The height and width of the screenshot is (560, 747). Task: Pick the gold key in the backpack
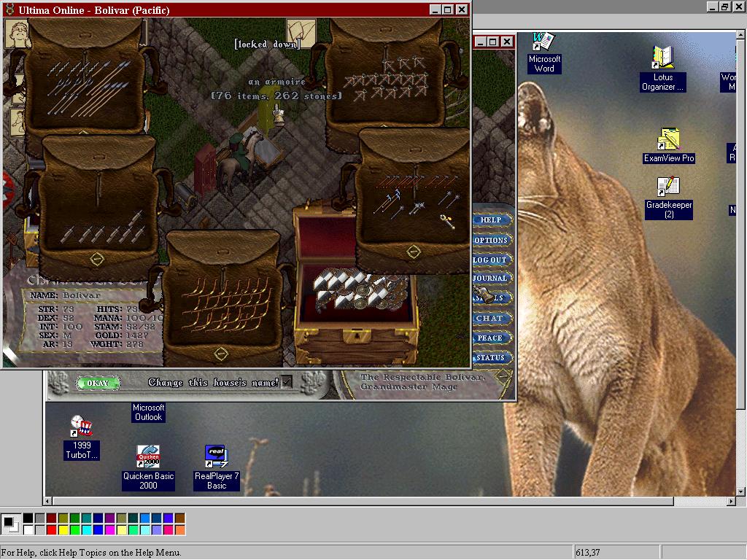click(x=447, y=221)
